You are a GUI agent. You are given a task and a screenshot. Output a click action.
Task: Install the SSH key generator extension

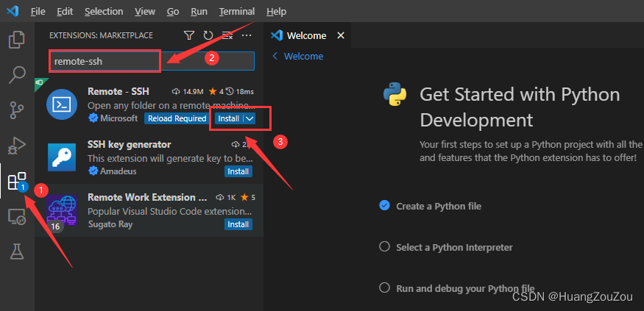point(238,171)
